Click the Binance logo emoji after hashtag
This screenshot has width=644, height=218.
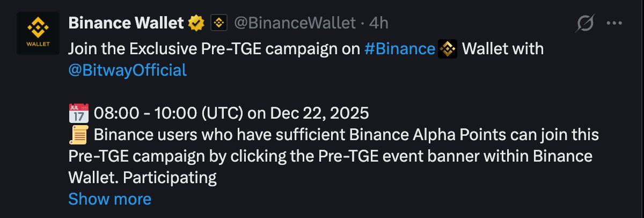click(448, 49)
